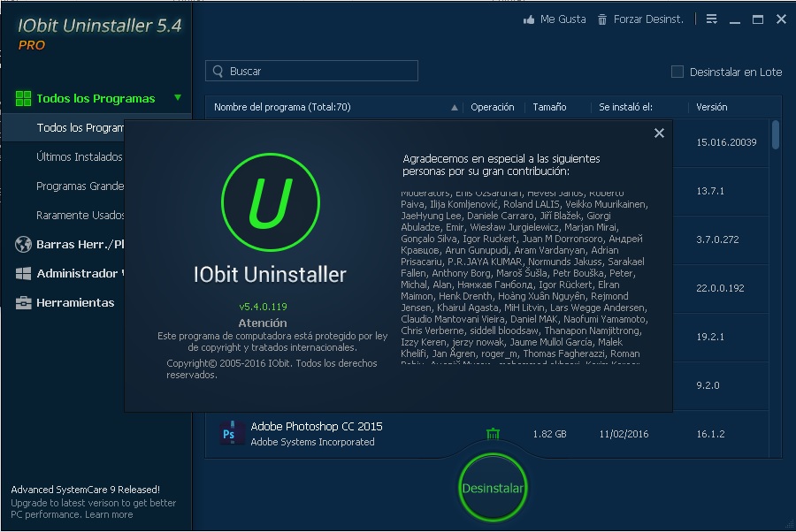Image resolution: width=796 pixels, height=532 pixels.
Task: Click the program list scrollbar thumb
Action: tap(775, 134)
